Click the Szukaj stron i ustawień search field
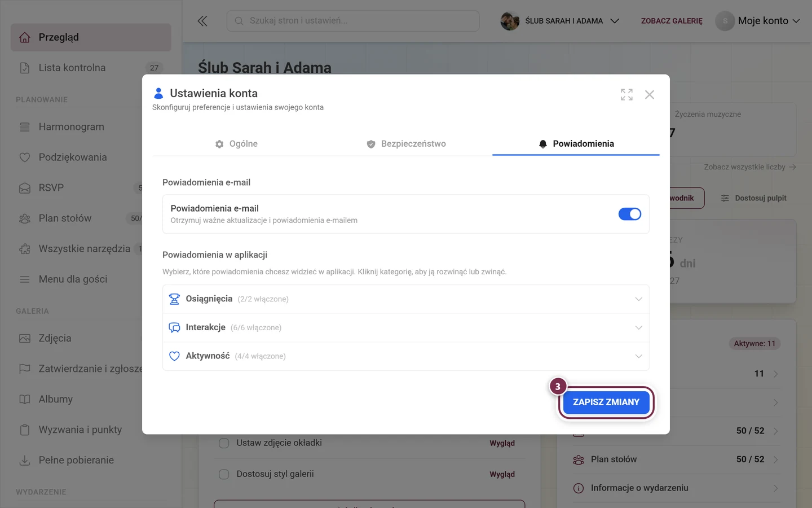The width and height of the screenshot is (812, 508). [x=353, y=21]
